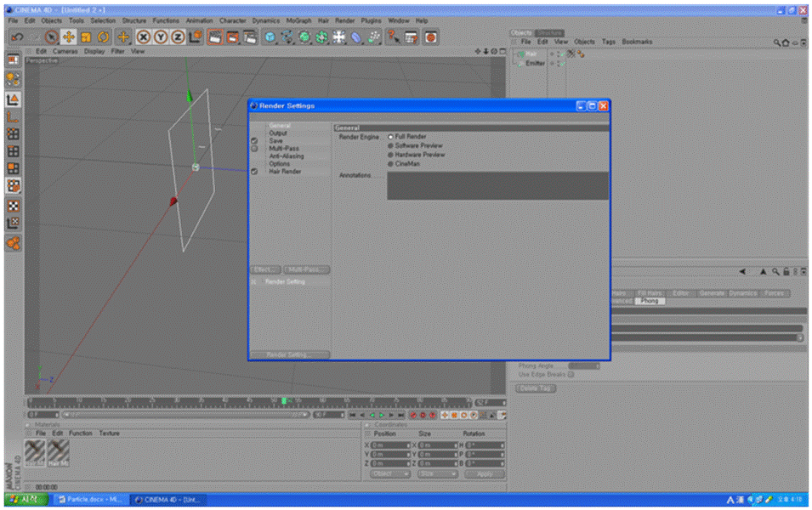Open the Render menu
Image resolution: width=812 pixels, height=510 pixels.
coord(345,20)
